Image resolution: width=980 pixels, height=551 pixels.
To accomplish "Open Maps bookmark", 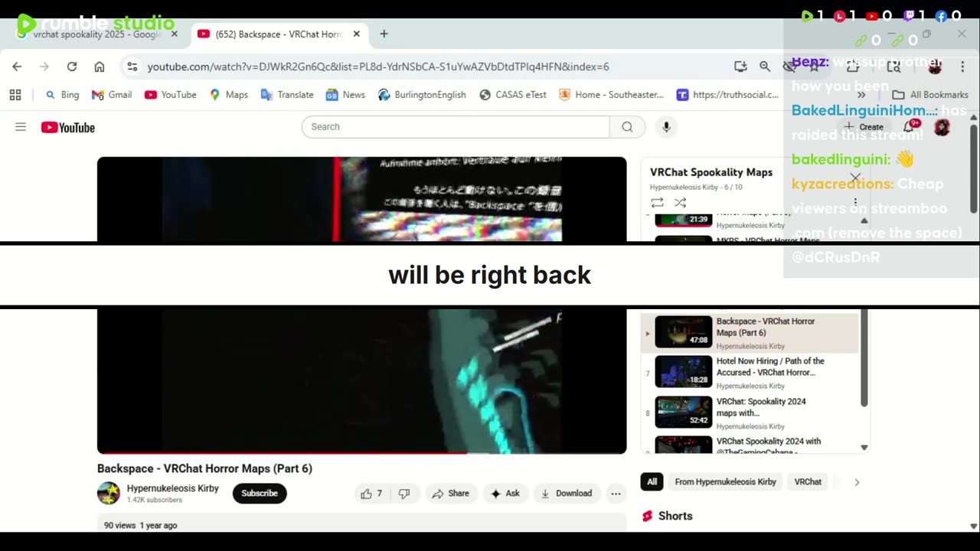I will tap(229, 95).
